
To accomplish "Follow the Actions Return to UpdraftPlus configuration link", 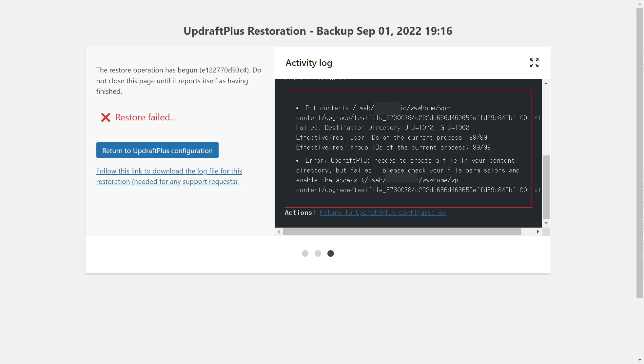I will pyautogui.click(x=382, y=212).
